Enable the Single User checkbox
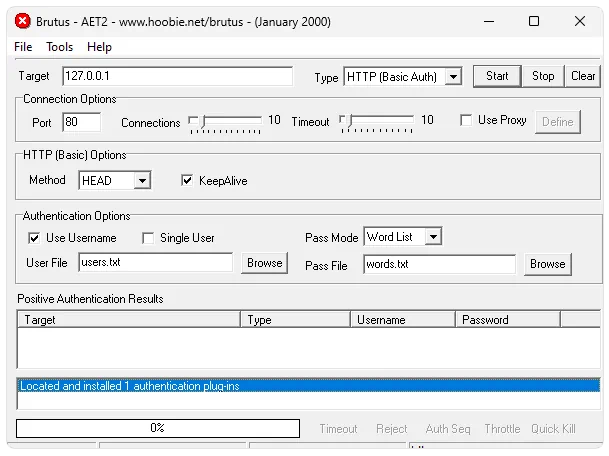This screenshot has width=609, height=456. tap(148, 238)
